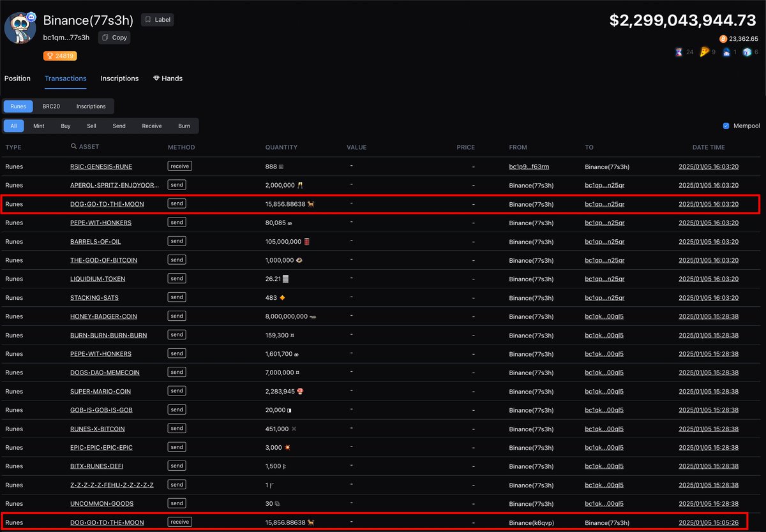Copy the wallet address using the Copy icon
766x532 pixels.
[105, 37]
